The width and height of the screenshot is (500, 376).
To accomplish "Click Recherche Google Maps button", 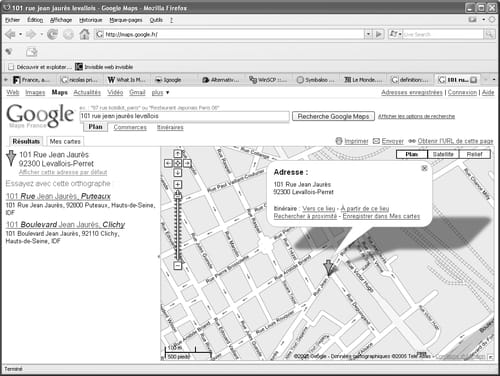I will pyautogui.click(x=333, y=116).
